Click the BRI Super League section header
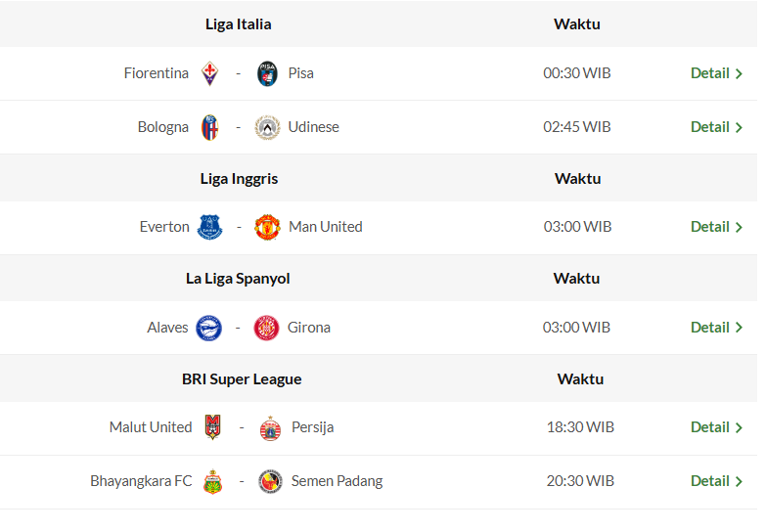This screenshot has height=532, width=766. (242, 379)
